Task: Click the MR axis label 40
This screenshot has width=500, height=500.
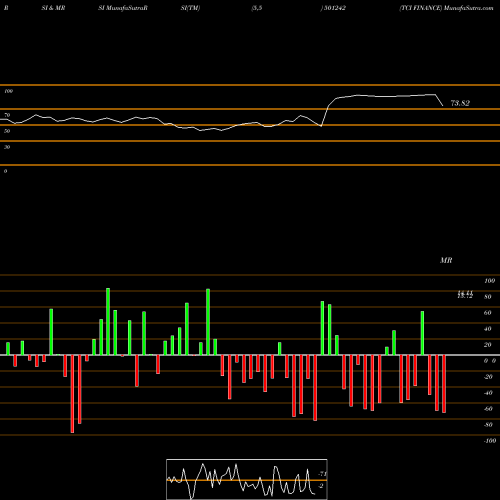Action: tap(488, 329)
